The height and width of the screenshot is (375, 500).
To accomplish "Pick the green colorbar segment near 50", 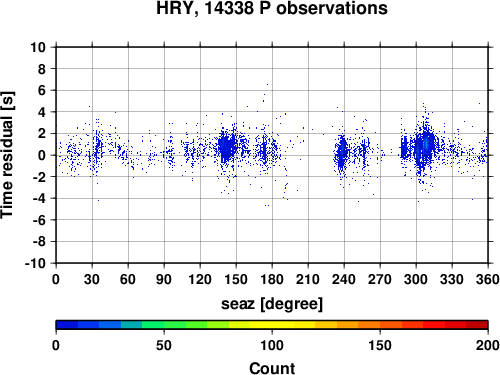I will pyautogui.click(x=164, y=325).
